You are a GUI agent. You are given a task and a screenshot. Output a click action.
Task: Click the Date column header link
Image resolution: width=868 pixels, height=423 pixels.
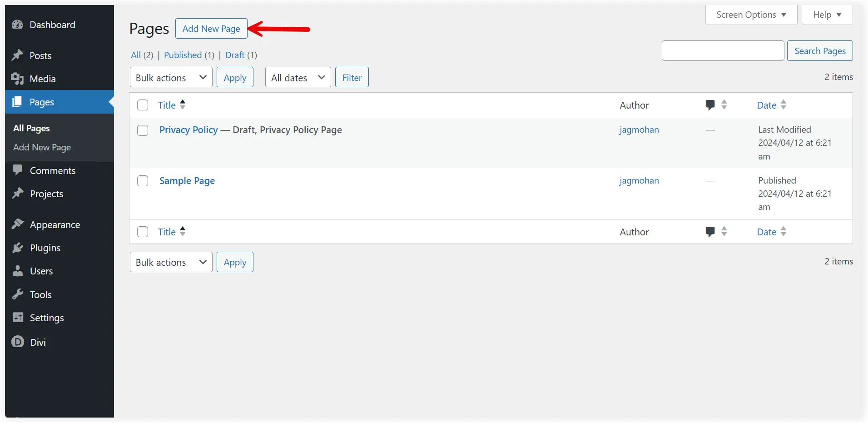[x=767, y=105]
